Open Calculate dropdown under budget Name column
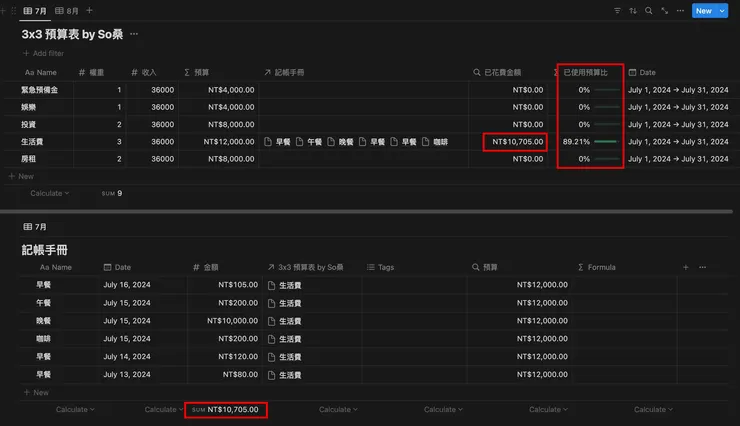Viewport: 740px width, 426px height. (x=50, y=193)
